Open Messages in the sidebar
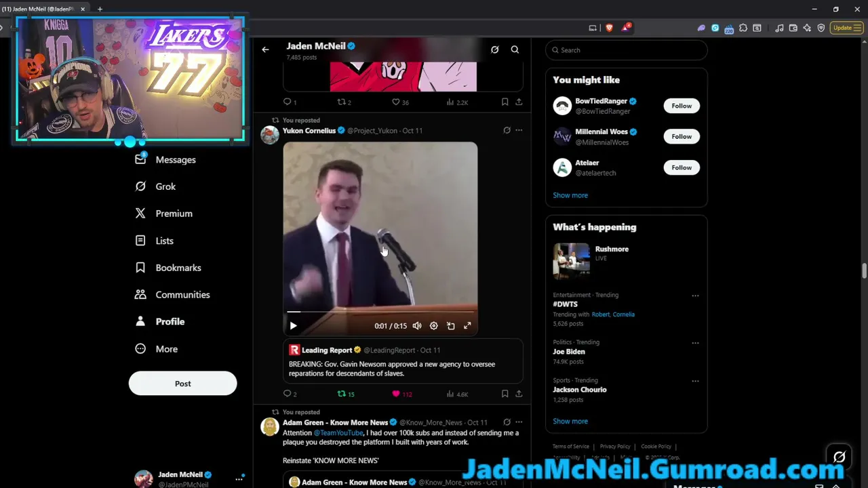 click(x=166, y=159)
